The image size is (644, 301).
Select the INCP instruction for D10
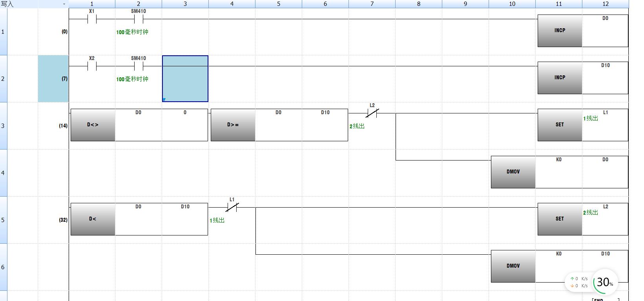point(560,78)
